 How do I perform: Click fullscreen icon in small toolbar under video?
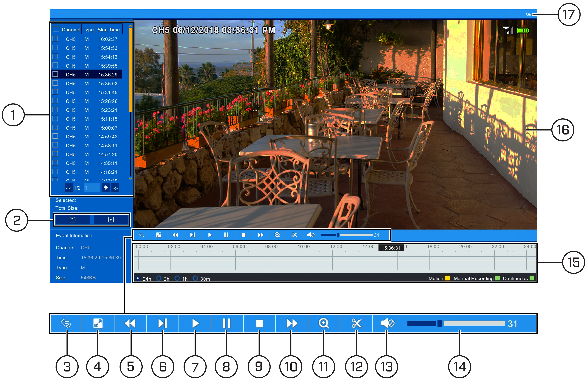coord(159,235)
